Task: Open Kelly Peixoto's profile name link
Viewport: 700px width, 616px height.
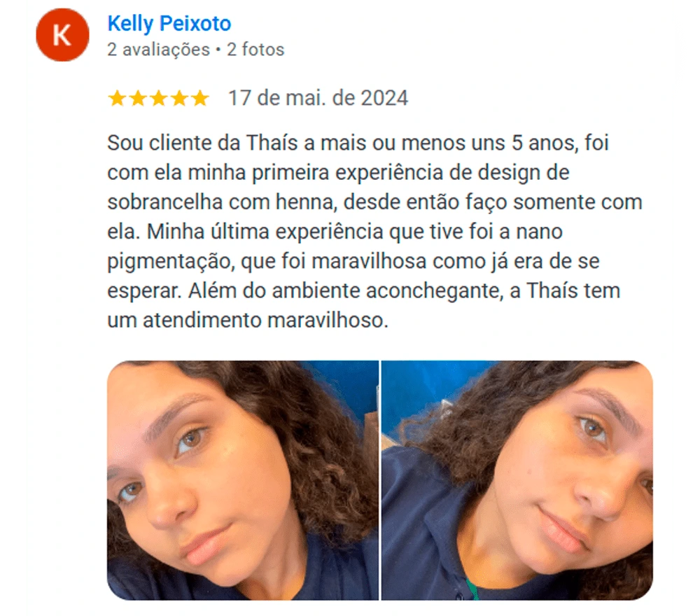Action: point(169,24)
